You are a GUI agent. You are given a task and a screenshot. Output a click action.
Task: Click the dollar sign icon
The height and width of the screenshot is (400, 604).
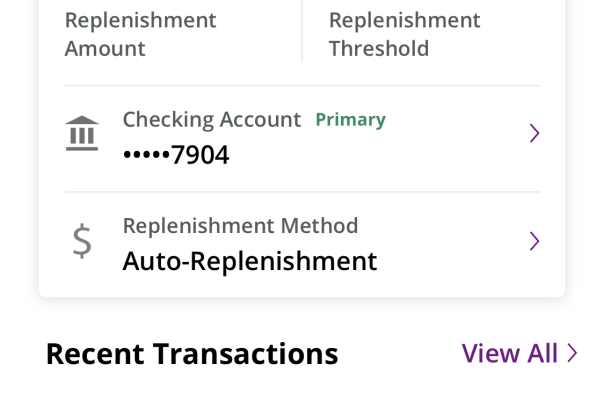[x=82, y=241]
